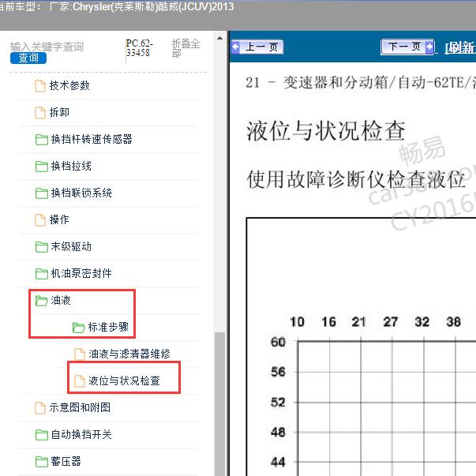Click open-folder icon beside 标准步骤

(79, 328)
